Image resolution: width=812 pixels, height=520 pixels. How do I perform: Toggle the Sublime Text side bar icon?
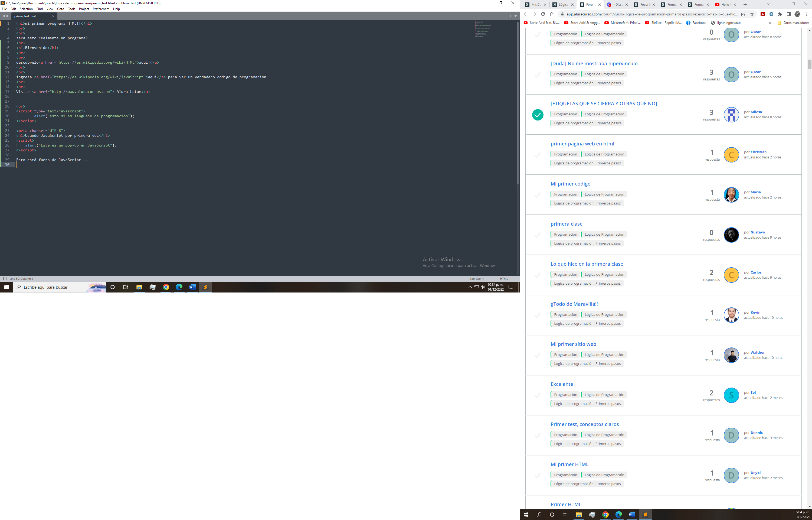5,279
